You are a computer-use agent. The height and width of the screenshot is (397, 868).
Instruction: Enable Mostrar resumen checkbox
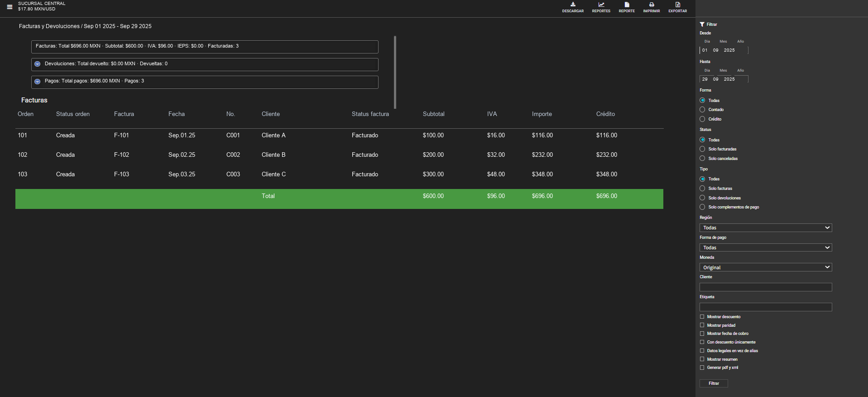[702, 359]
